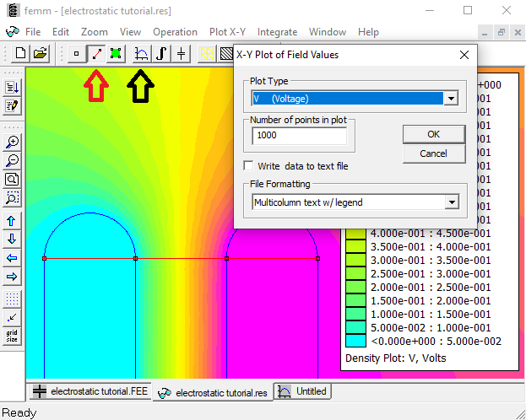The height and width of the screenshot is (420, 526).
Task: Click the point mode toolbar icon
Action: (x=77, y=53)
